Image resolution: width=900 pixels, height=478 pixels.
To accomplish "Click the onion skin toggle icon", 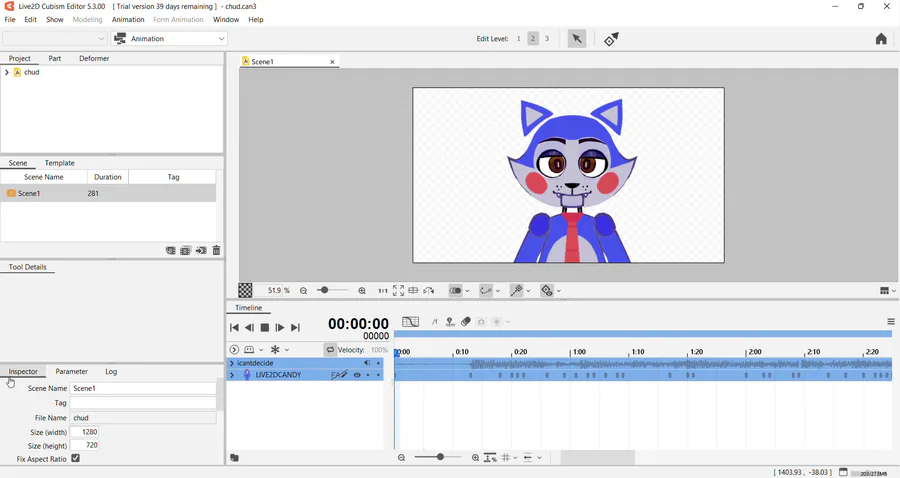I will [455, 291].
